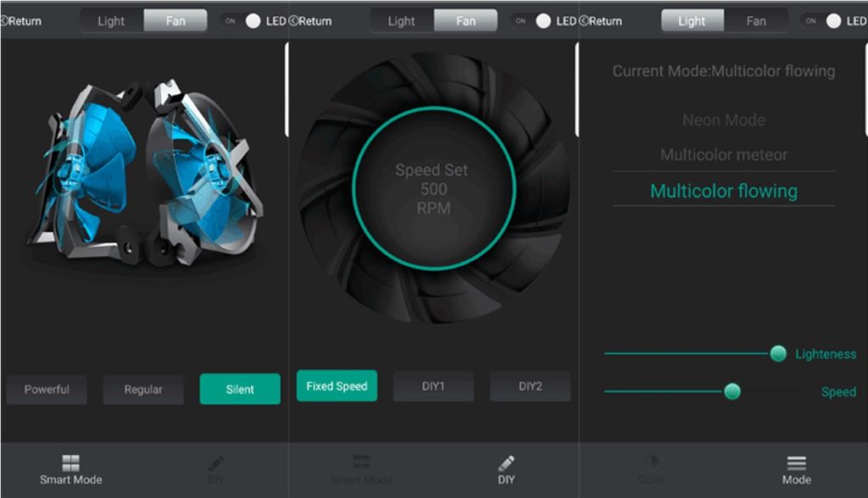Switch to the Light tab in the left panel
The image size is (868, 498).
[110, 19]
